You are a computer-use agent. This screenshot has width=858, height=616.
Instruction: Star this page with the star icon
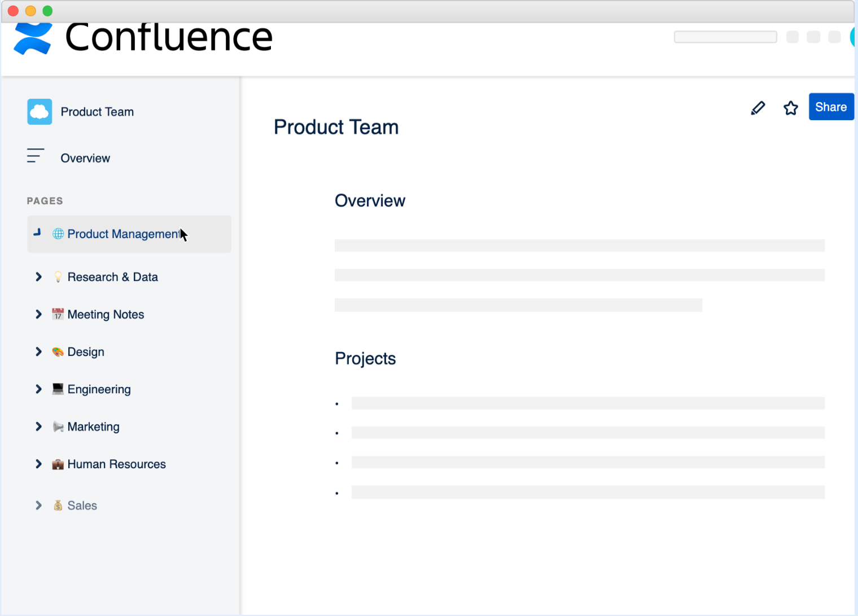pos(790,108)
